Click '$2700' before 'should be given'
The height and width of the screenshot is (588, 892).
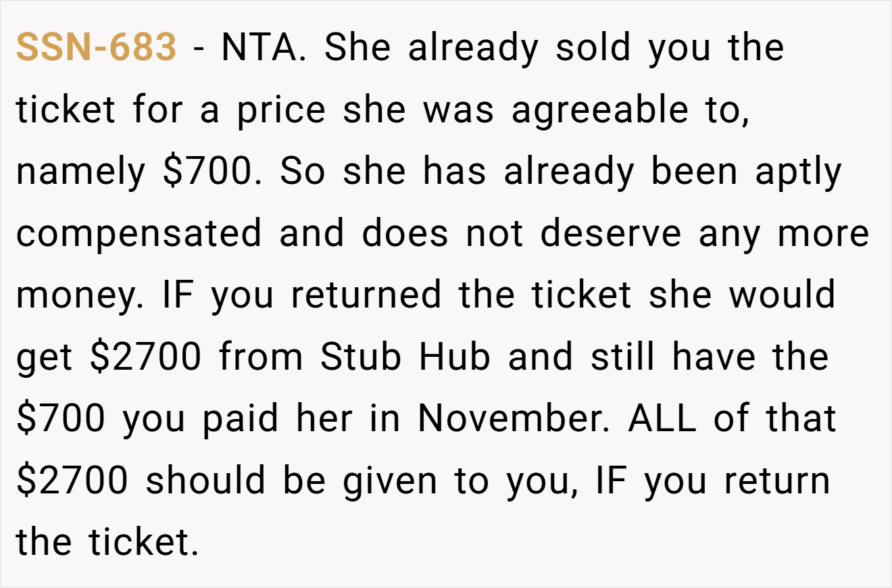72,481
